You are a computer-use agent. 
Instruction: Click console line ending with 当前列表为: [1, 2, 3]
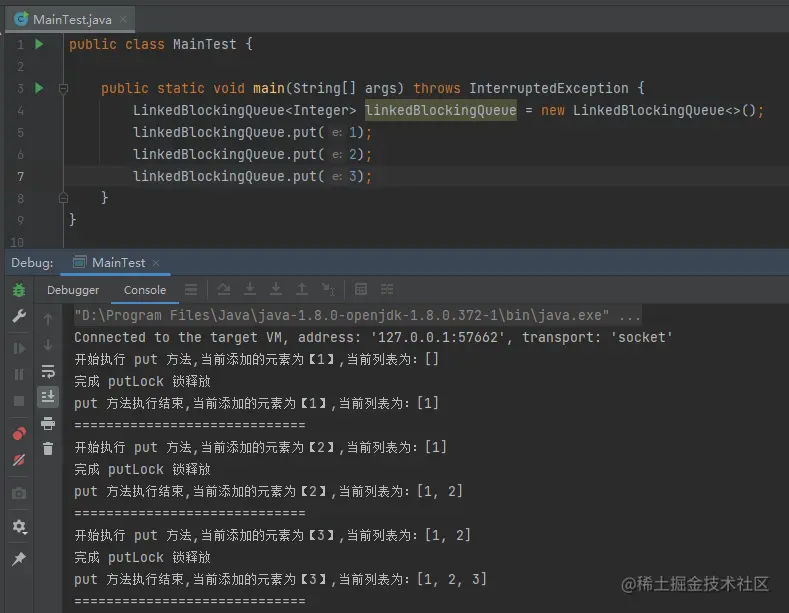pos(281,579)
